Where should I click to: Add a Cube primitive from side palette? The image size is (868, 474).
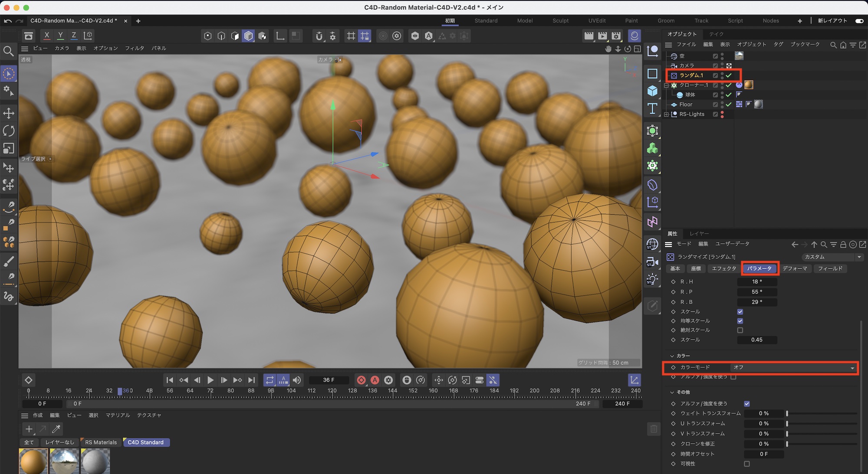pos(652,91)
